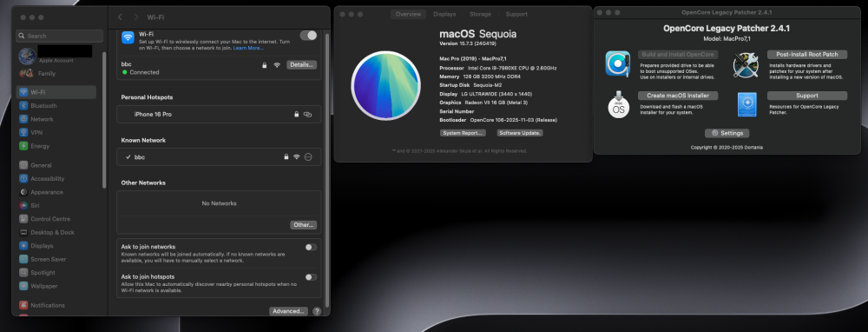Switch to the Overview tab
868x332 pixels.
[409, 15]
